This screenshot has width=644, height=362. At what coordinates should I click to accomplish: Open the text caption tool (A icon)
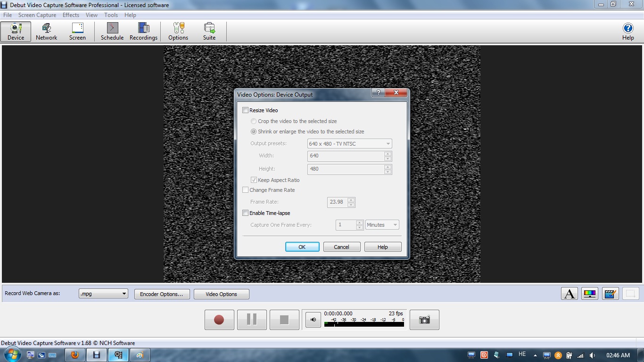(570, 294)
